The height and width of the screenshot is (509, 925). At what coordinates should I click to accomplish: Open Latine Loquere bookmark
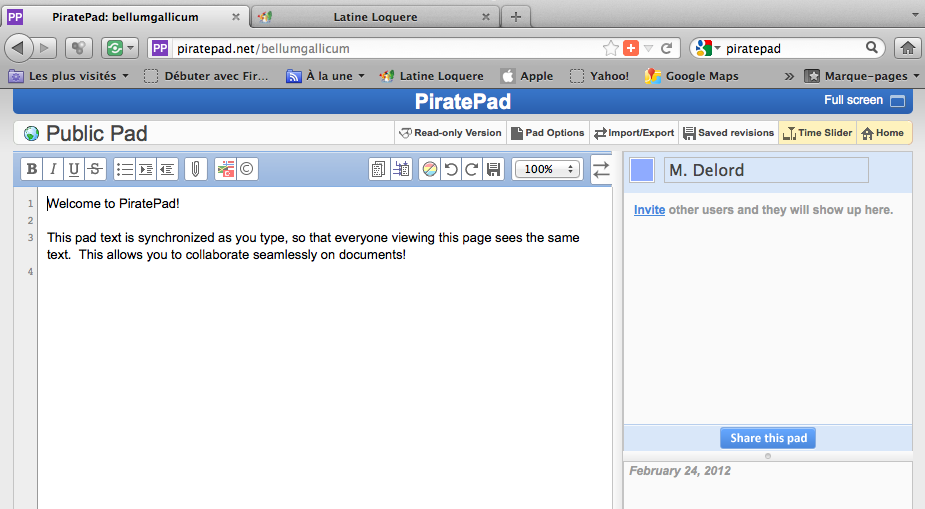432,76
